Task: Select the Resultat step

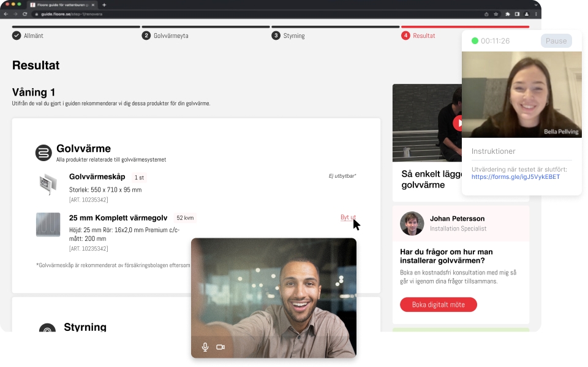Action: [424, 36]
